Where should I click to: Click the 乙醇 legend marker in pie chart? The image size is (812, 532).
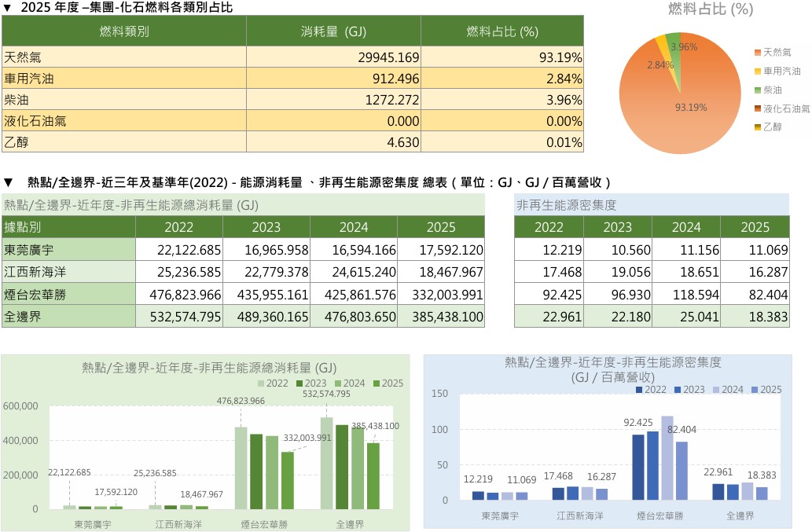(758, 127)
